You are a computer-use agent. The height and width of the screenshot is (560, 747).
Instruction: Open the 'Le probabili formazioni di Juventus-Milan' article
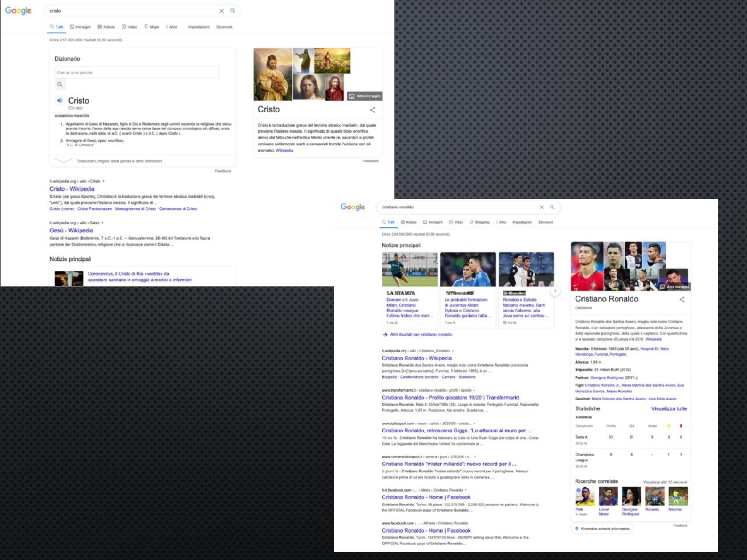tap(468, 308)
